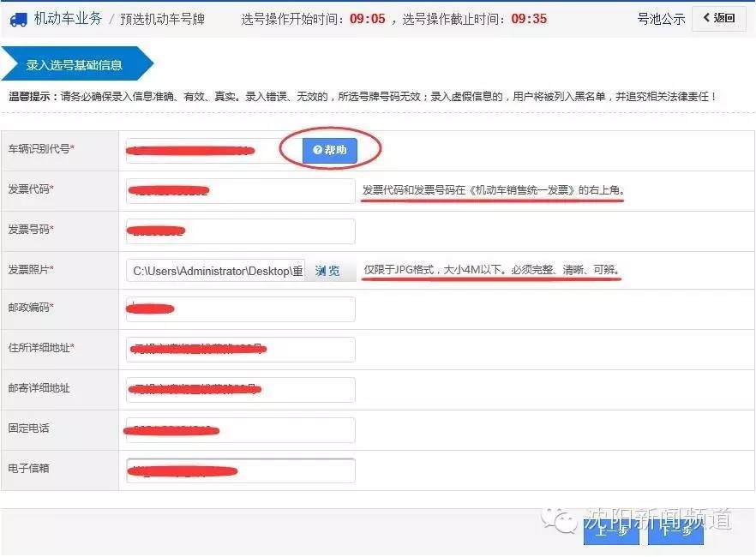Click the 邮寄详细地址 input field
The height and width of the screenshot is (557, 756).
(x=240, y=389)
